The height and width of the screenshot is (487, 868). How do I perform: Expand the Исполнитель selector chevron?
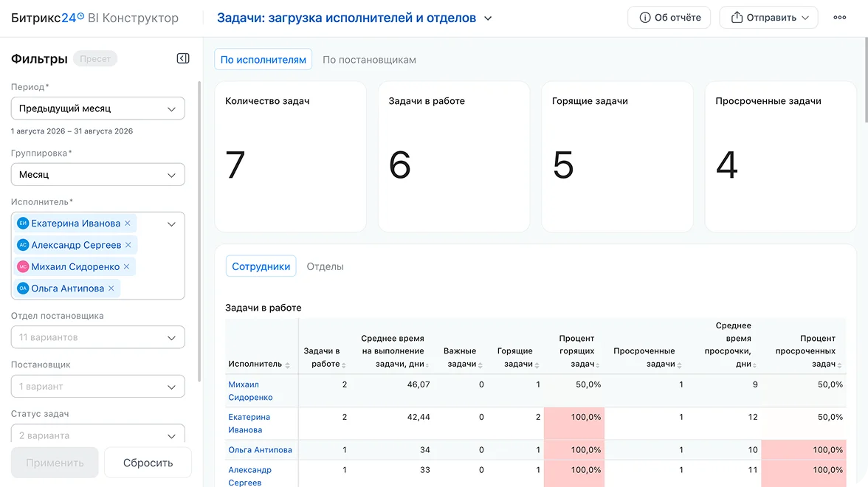click(171, 224)
